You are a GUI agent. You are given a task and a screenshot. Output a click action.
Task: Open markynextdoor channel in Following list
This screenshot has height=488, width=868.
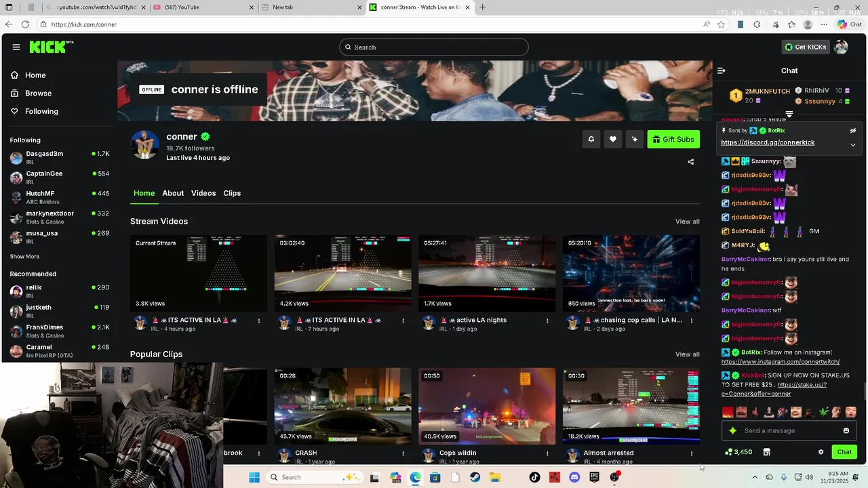pos(59,217)
